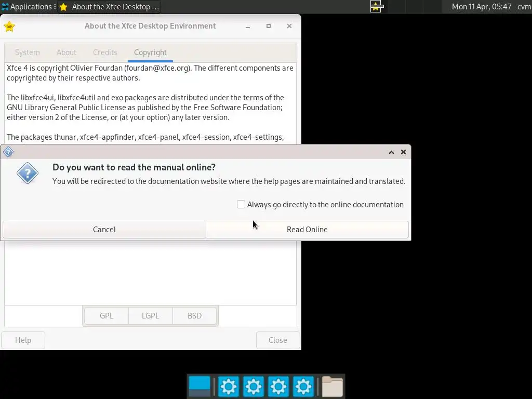Cancel the manual online dialog
This screenshot has height=399, width=532.
(104, 229)
